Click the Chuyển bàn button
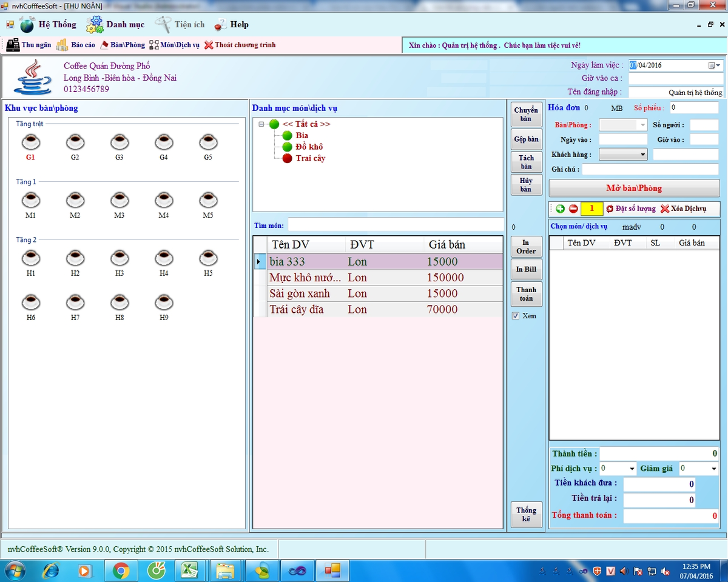Screen dimensions: 728x582 (x=526, y=115)
